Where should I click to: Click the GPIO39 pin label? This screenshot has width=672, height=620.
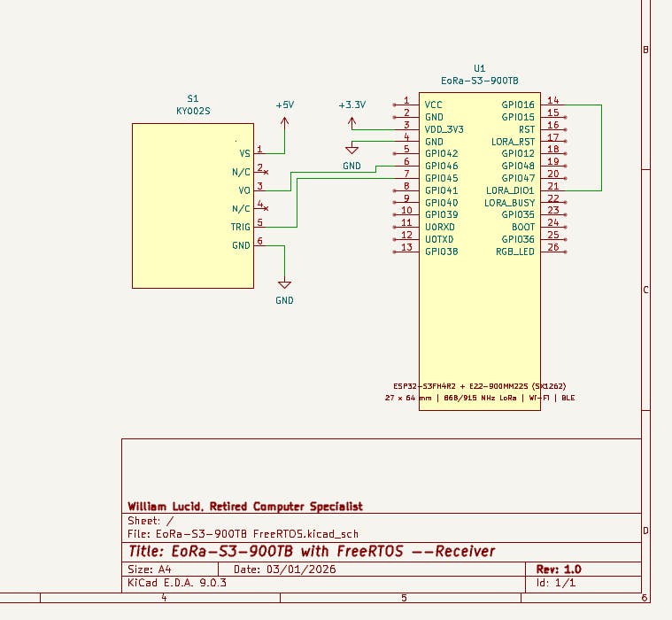[442, 214]
